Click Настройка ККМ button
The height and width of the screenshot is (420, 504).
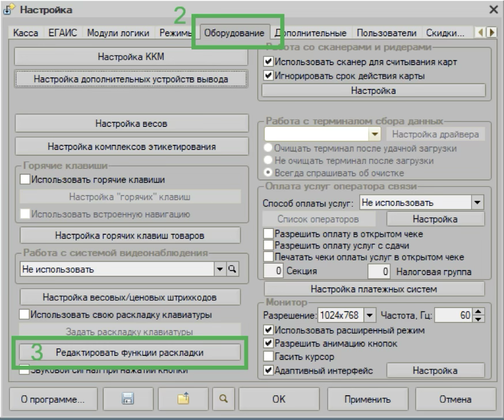[x=131, y=57]
